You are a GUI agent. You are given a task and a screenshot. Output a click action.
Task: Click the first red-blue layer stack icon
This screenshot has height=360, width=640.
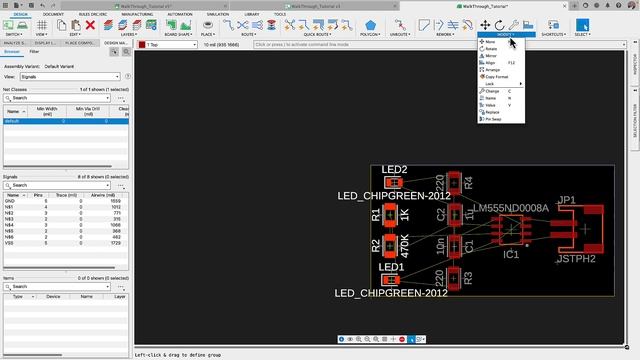pos(108,25)
